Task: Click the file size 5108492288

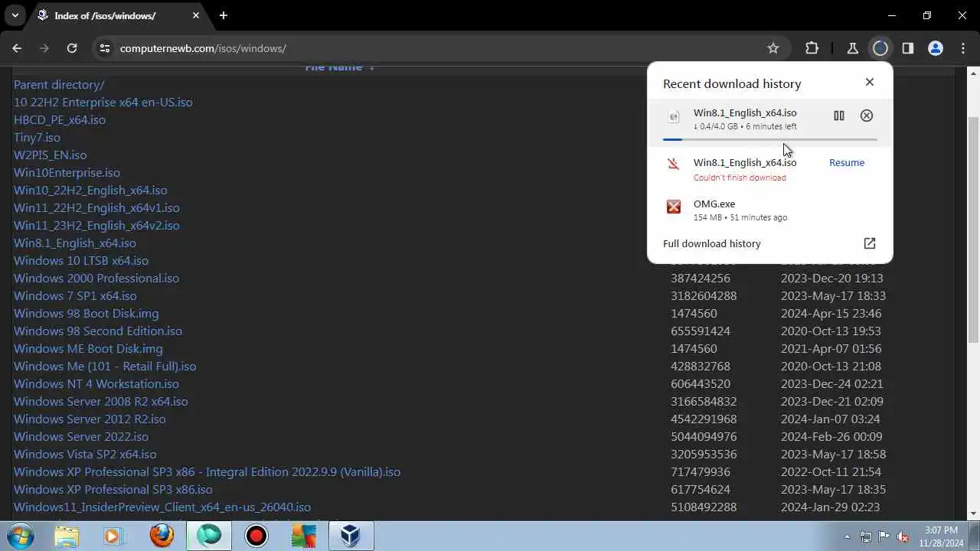Action: (704, 507)
